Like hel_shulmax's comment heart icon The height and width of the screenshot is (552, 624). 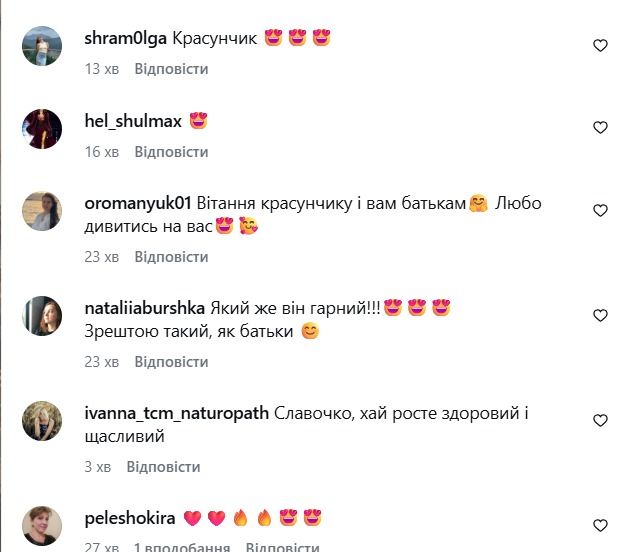tap(600, 127)
